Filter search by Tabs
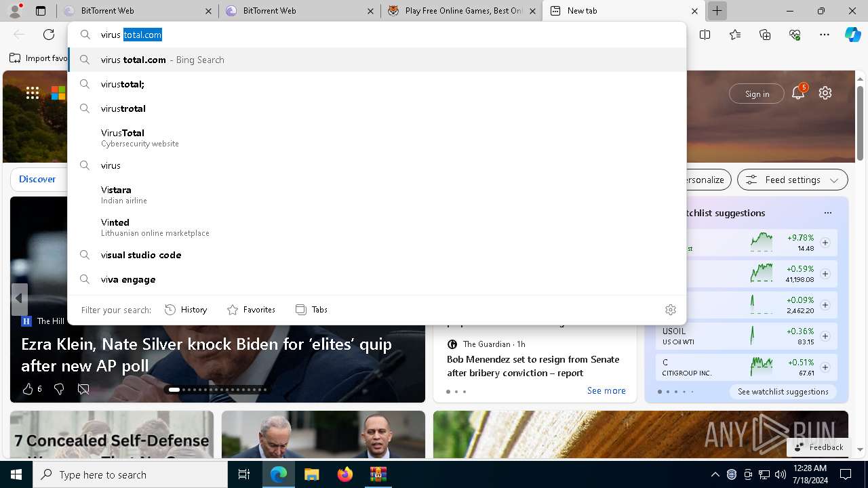Screen dimensions: 868x488 click(311, 310)
